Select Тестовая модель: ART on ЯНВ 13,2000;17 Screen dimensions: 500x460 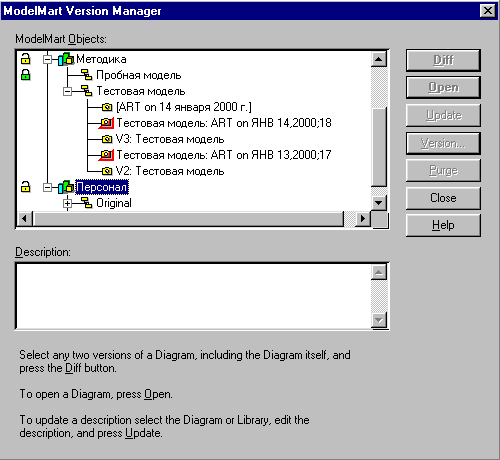point(224,155)
